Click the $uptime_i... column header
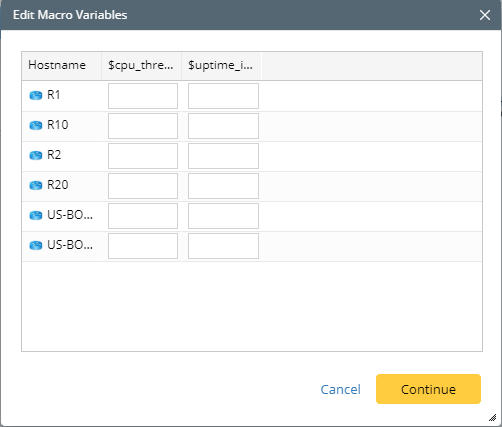 [221, 66]
